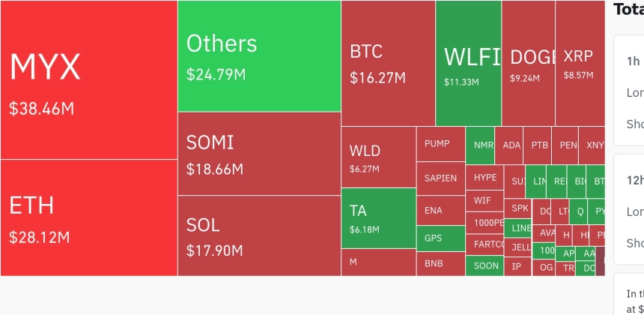Click the ETH $28.12M block
This screenshot has height=315, width=644.
88,217
